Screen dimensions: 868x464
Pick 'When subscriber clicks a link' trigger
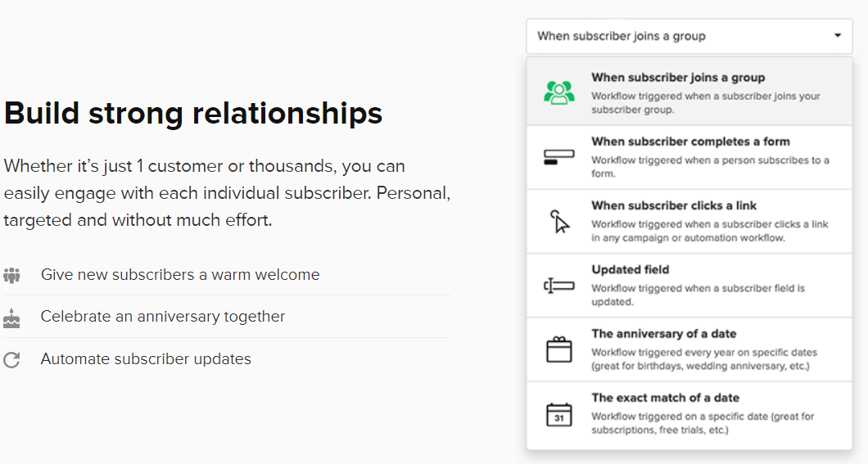tap(689, 222)
